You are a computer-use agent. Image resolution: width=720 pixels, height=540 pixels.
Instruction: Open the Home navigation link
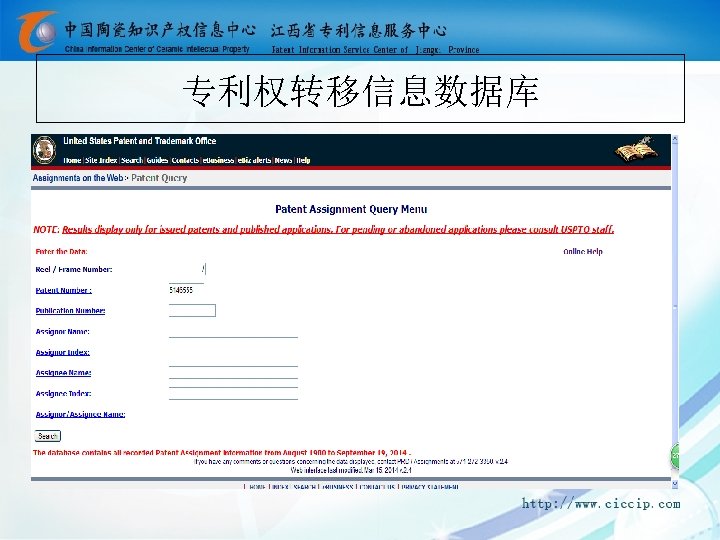point(72,160)
